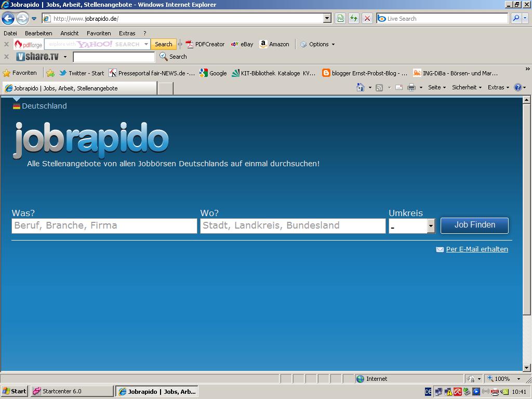Open the Datei menu

pyautogui.click(x=10, y=33)
